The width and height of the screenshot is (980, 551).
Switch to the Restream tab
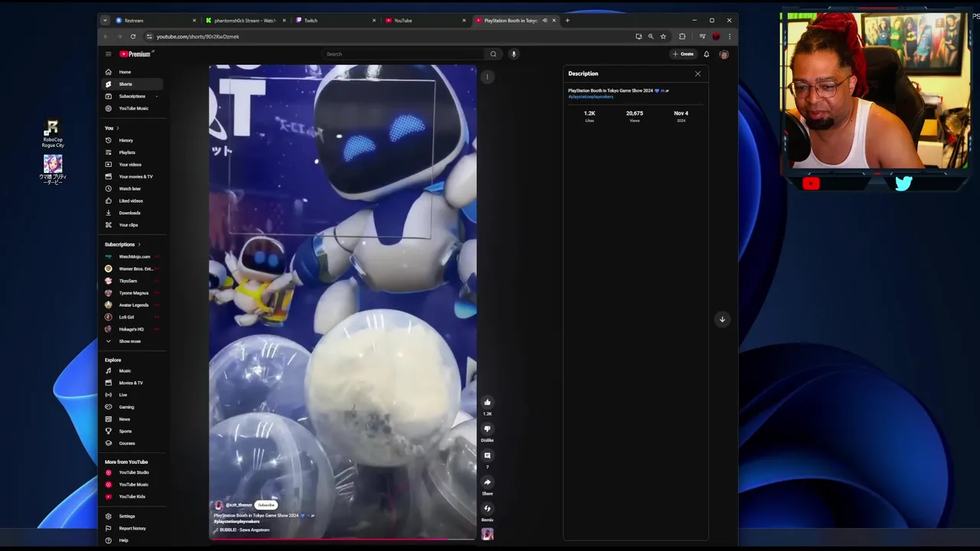(x=155, y=21)
